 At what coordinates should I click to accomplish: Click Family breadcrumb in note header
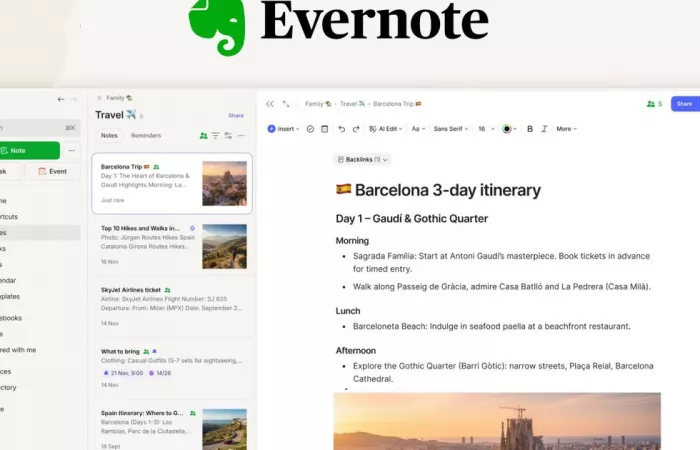coord(318,104)
